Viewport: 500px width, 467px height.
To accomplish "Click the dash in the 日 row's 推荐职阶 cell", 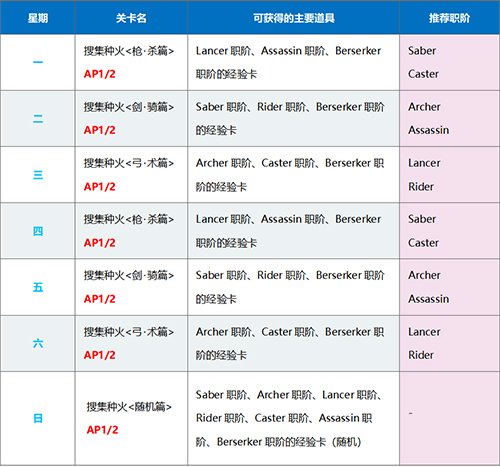I will click(x=411, y=414).
